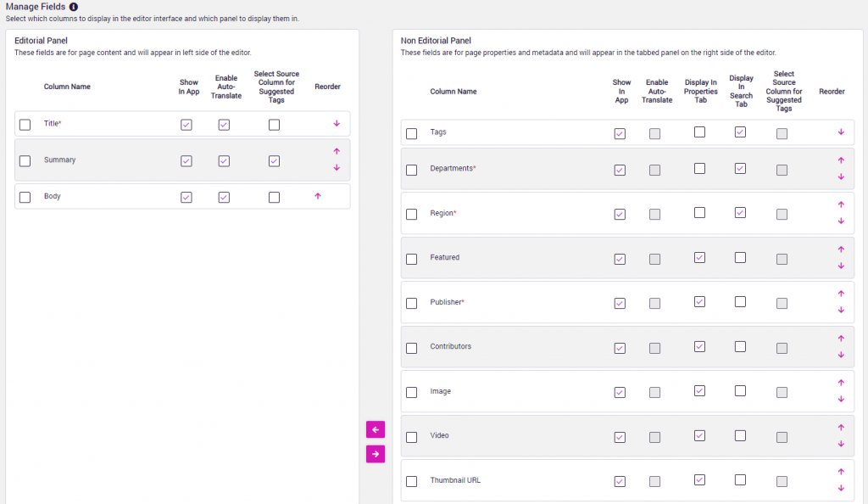Disable Auto-Translate for Body field
The image size is (868, 504).
224,197
